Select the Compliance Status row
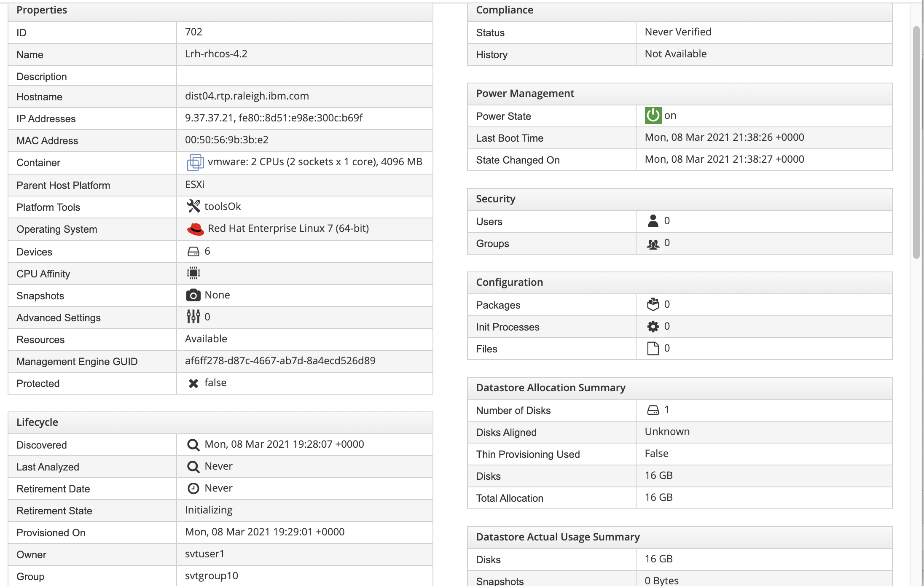Image resolution: width=924 pixels, height=586 pixels. click(x=680, y=32)
